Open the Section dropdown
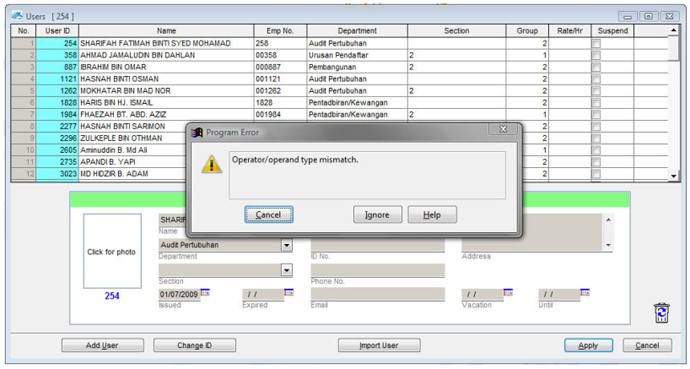This screenshot has width=690, height=369. coord(286,270)
